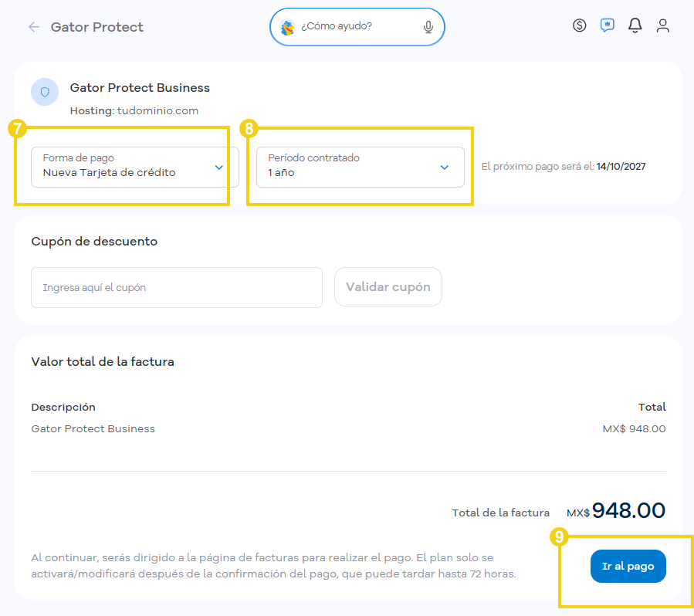This screenshot has height=616, width=694.
Task: Click the Gator Protect Business heading
Action: [x=140, y=88]
